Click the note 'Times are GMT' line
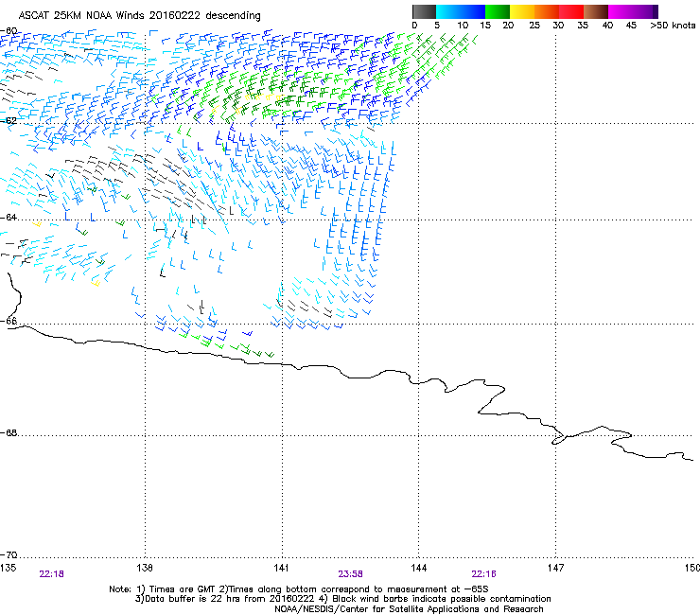Viewport: 700px width, 615px height. pyautogui.click(x=299, y=589)
